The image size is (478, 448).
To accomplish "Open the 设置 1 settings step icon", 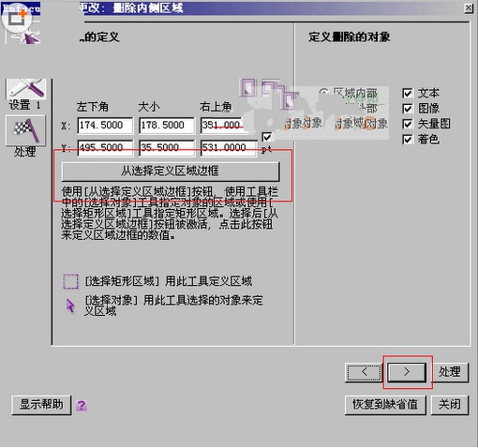I will tap(26, 88).
